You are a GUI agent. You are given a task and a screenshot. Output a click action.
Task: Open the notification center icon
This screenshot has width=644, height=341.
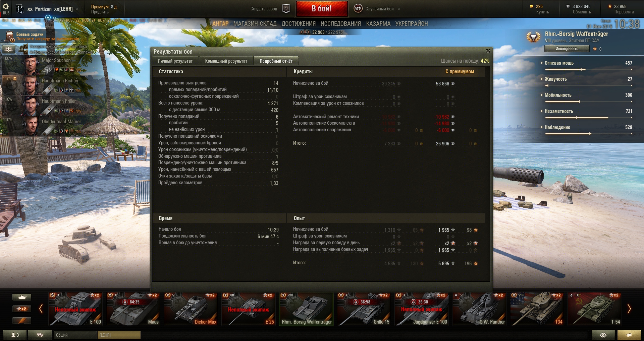point(629,335)
